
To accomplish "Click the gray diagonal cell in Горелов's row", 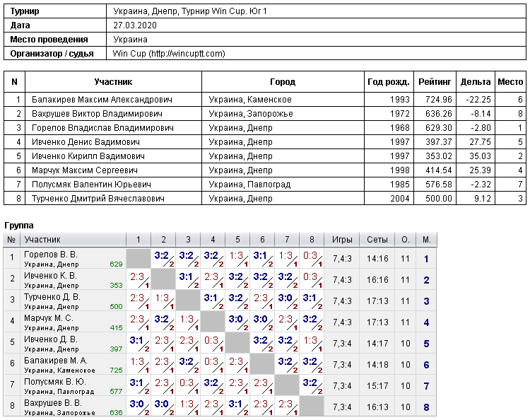I will click(x=139, y=259).
